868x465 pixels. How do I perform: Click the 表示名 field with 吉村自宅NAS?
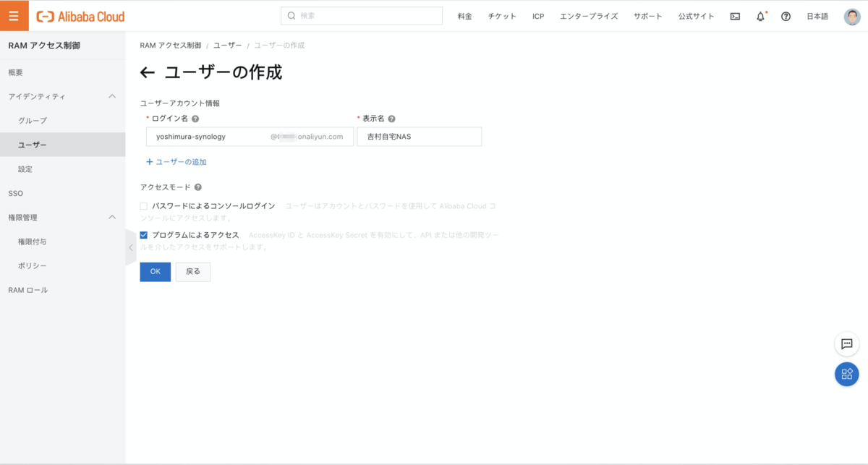419,137
